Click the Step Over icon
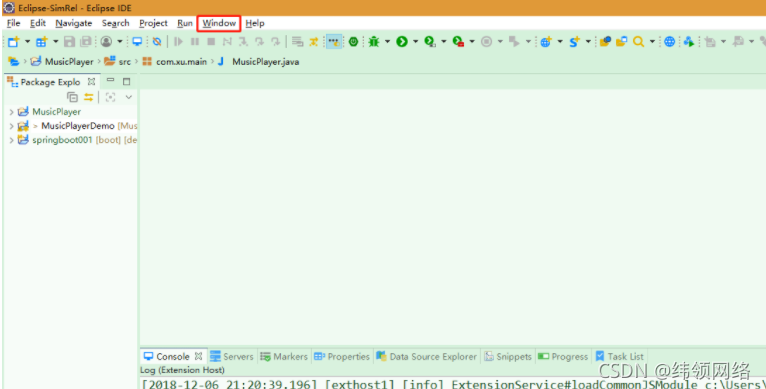 [x=259, y=42]
